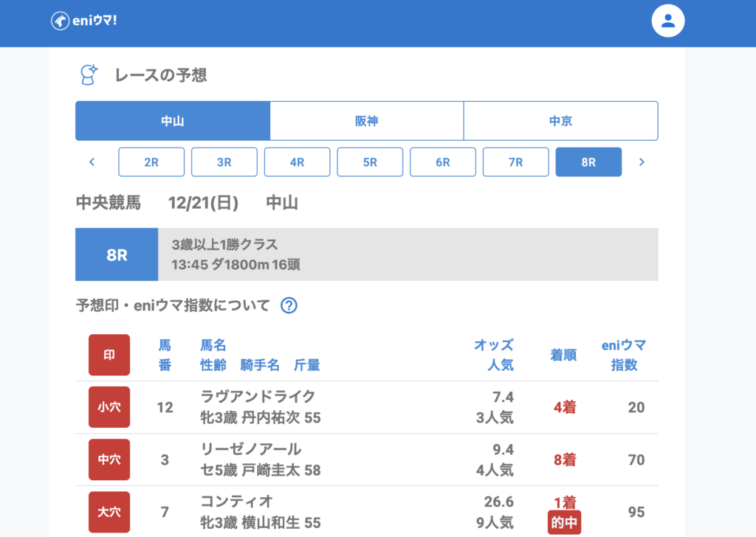Open the user profile account icon
756x537 pixels.
tap(668, 21)
